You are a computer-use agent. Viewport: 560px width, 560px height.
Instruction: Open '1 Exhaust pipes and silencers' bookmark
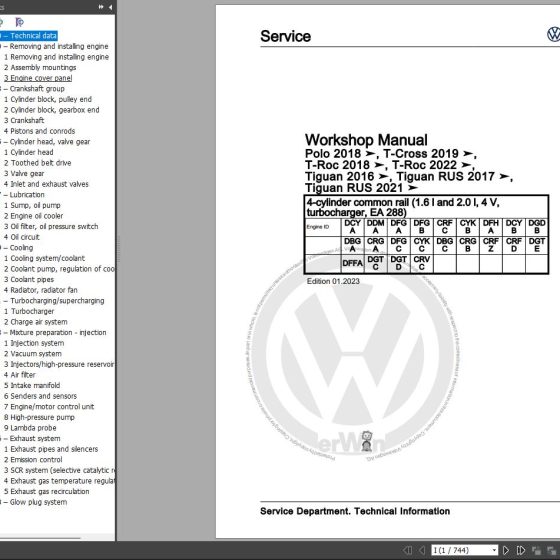[x=51, y=449]
